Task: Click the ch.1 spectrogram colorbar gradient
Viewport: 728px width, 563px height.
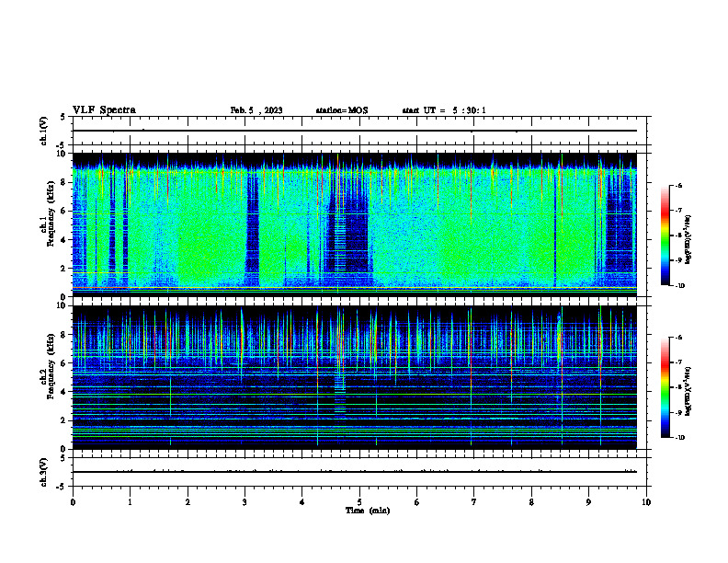Action: tap(665, 236)
